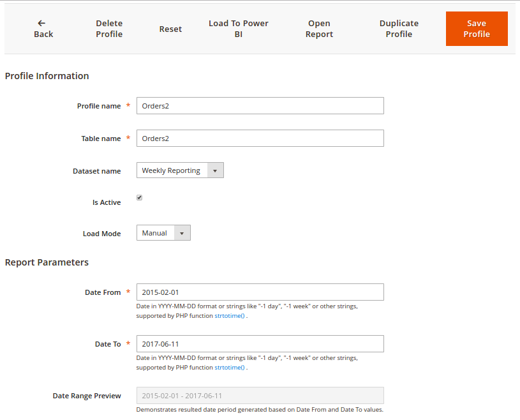520x420 pixels.
Task: Click Duplicate Profile
Action: pos(399,29)
